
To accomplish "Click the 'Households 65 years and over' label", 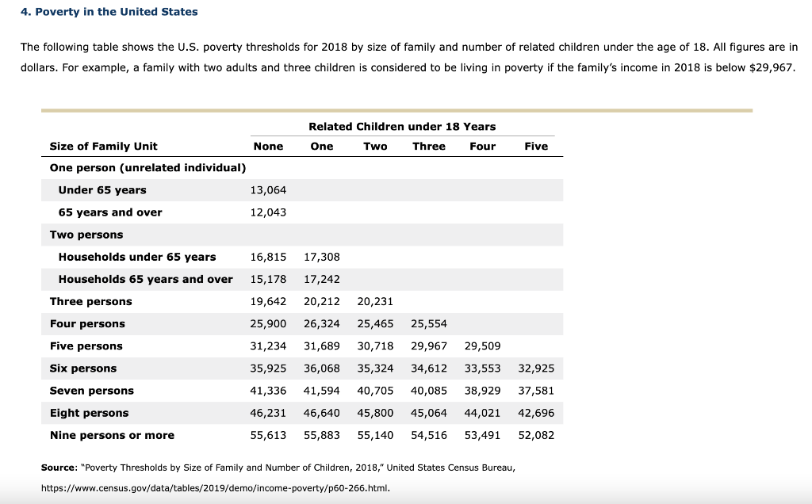I will click(145, 279).
